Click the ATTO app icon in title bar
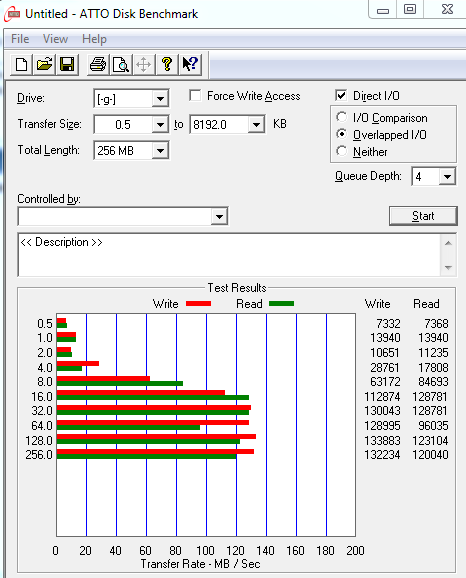The width and height of the screenshot is (466, 578). click(x=13, y=14)
